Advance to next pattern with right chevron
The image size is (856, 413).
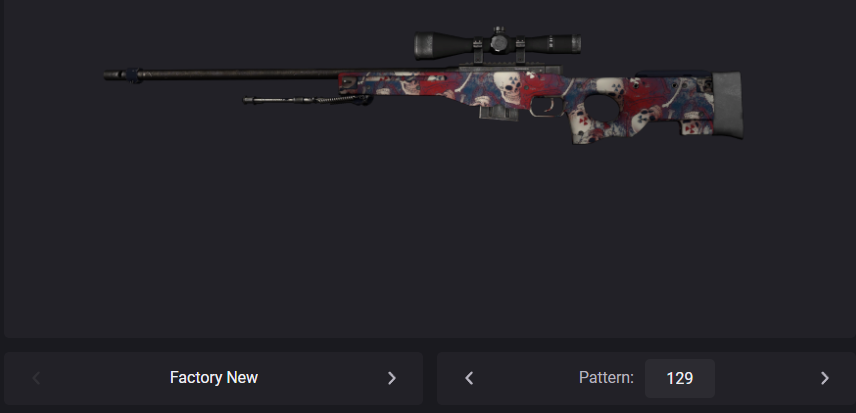pyautogui.click(x=824, y=378)
